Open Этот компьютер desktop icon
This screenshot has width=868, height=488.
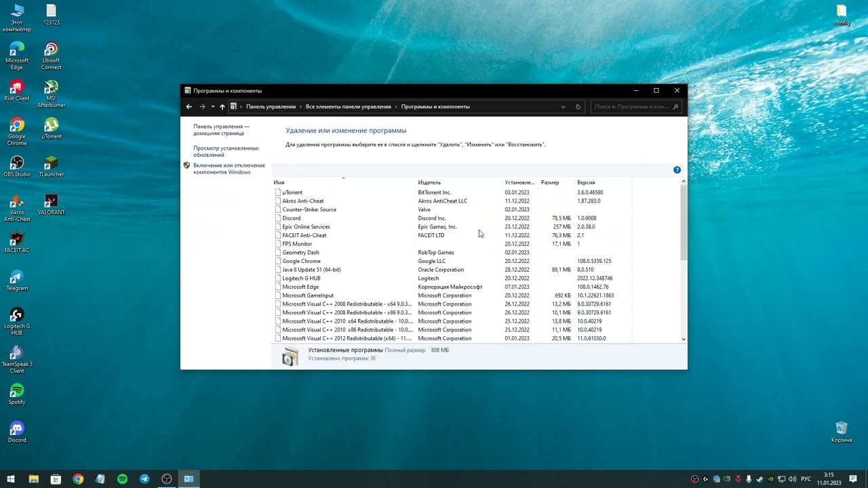point(17,18)
